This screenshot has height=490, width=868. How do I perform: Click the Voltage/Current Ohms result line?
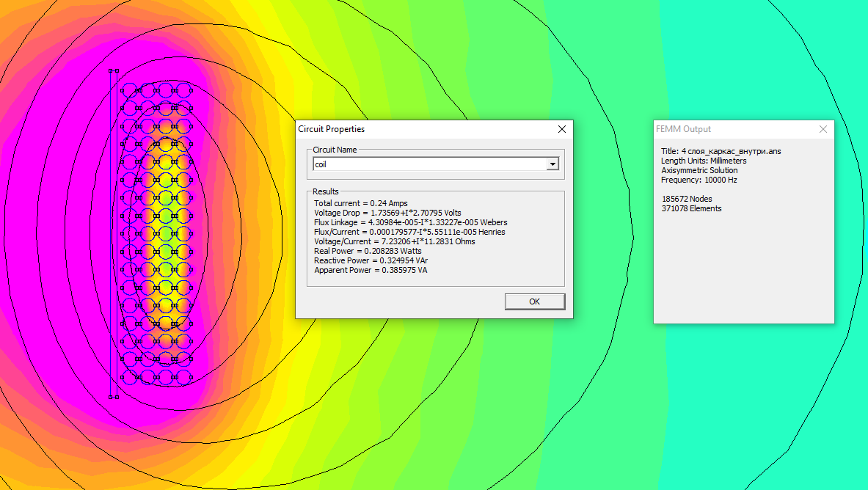(x=395, y=241)
